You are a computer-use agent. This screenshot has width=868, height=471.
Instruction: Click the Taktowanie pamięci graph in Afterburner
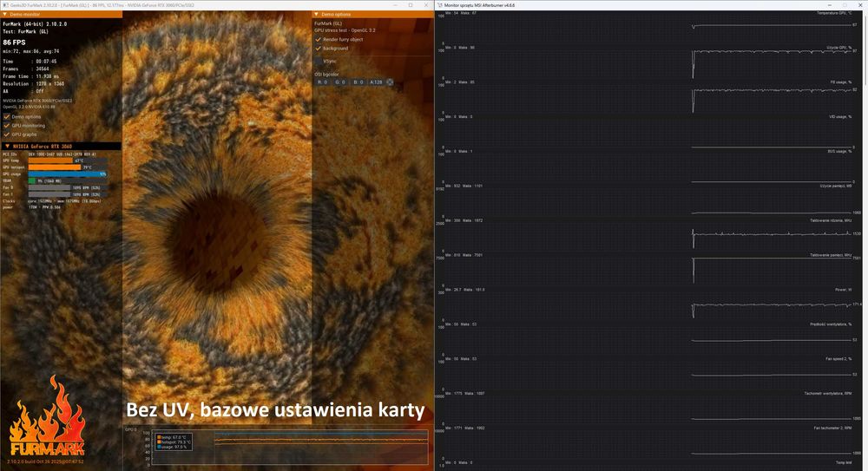(x=648, y=271)
